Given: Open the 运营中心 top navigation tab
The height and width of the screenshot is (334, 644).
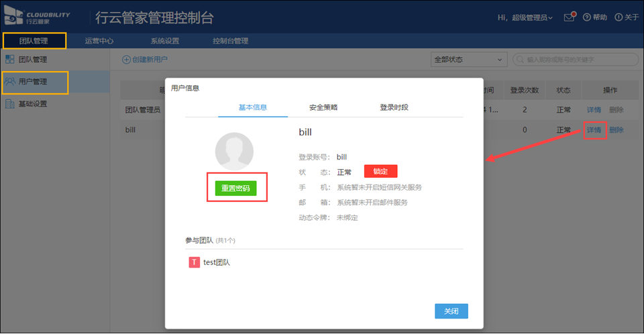Looking at the screenshot, I should (99, 41).
